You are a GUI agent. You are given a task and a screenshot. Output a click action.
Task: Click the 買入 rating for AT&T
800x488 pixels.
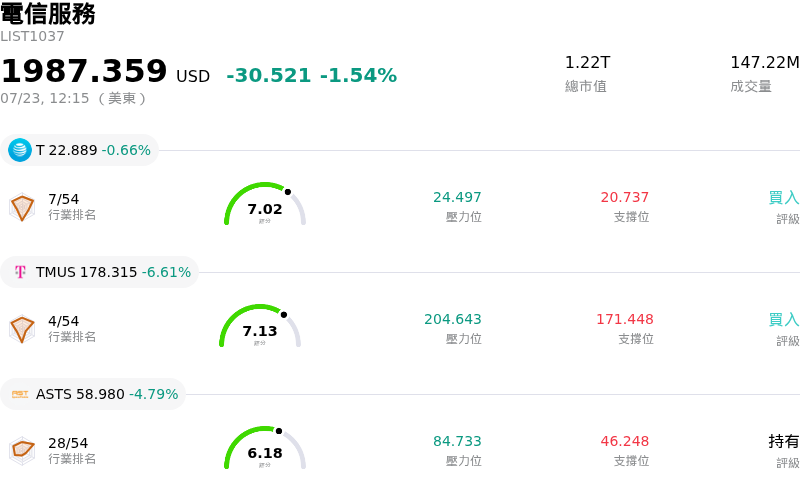click(784, 197)
